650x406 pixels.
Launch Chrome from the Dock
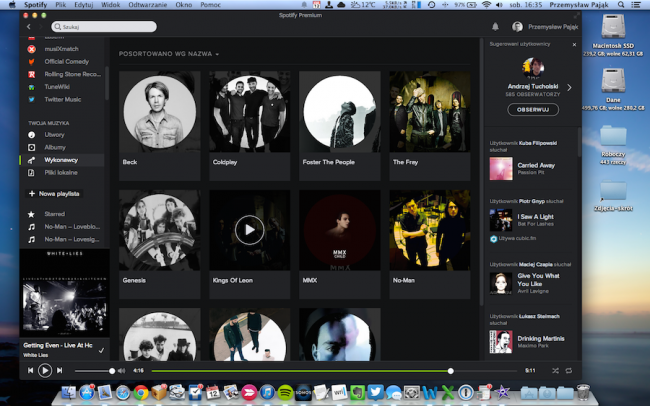(x=141, y=392)
